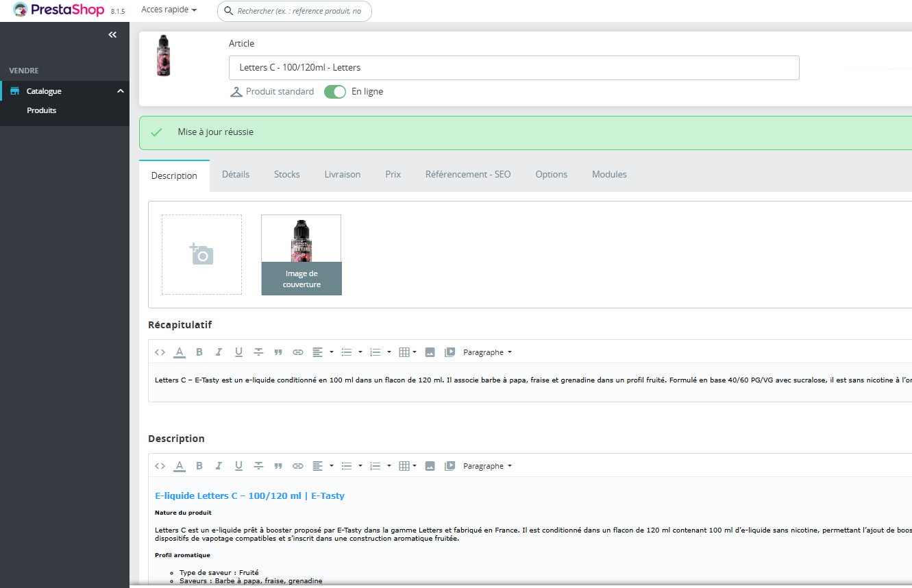The image size is (912, 588).
Task: Select the Description tab
Action: tap(174, 175)
